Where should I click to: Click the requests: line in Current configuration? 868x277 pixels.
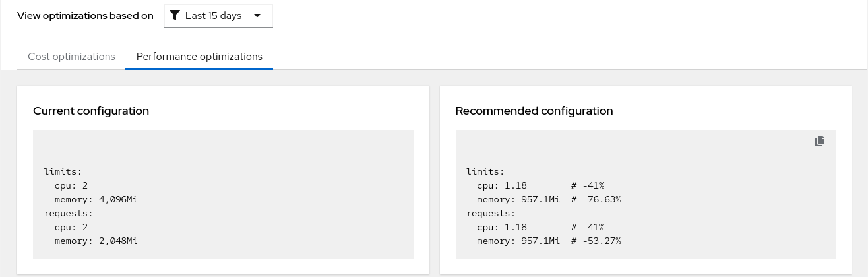(x=68, y=213)
